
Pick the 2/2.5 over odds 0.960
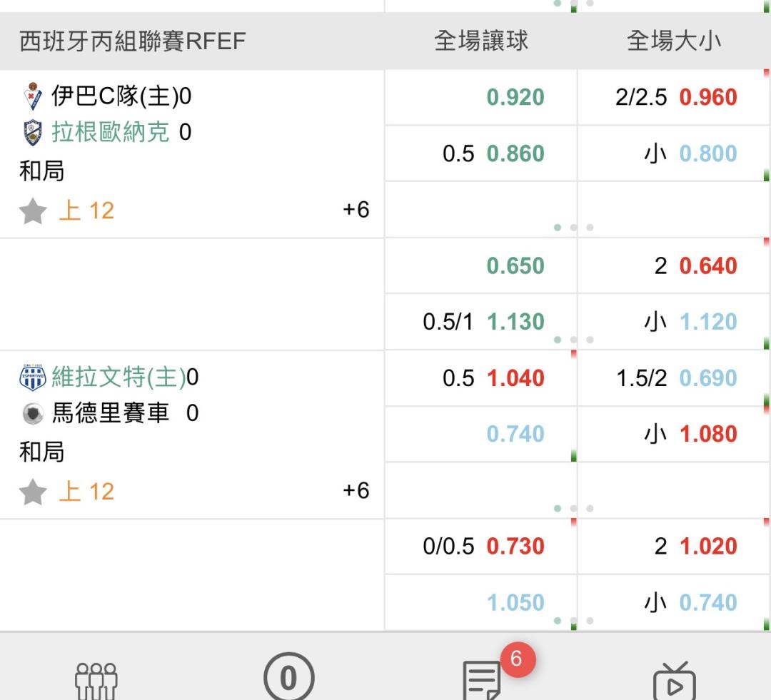[674, 97]
